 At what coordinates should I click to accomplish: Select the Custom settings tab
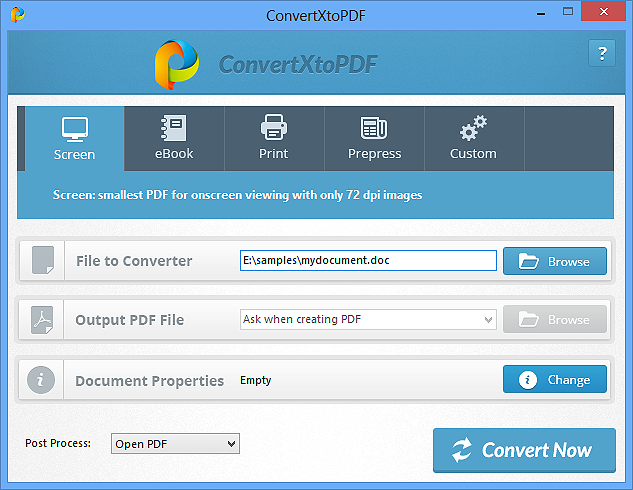click(x=474, y=138)
